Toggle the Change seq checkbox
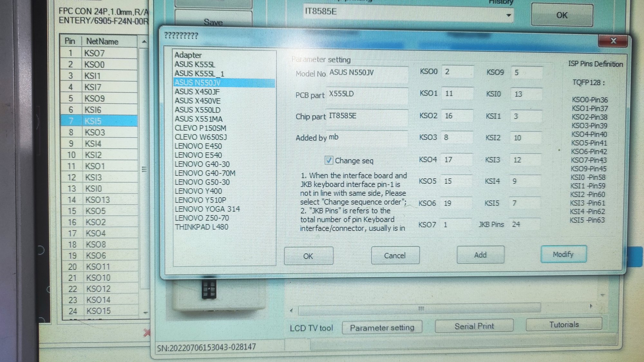 (328, 160)
